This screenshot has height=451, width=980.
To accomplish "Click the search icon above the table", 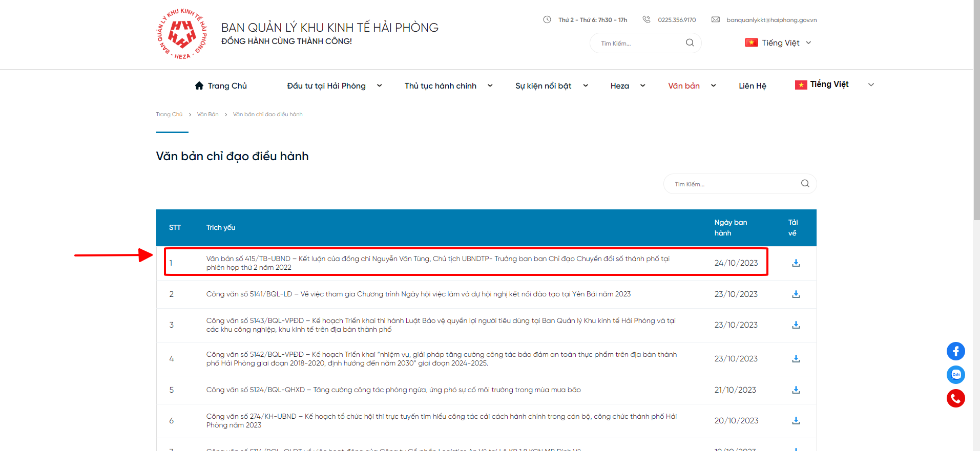I will tap(805, 184).
